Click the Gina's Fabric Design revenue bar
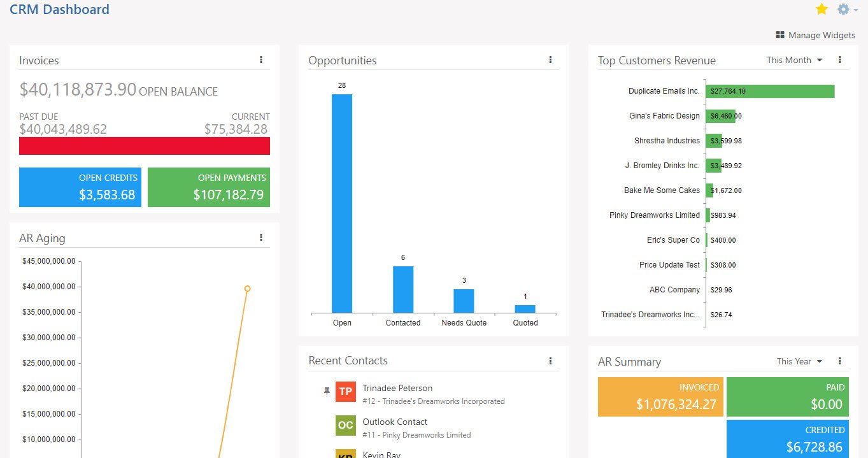The image size is (868, 458). (x=720, y=116)
